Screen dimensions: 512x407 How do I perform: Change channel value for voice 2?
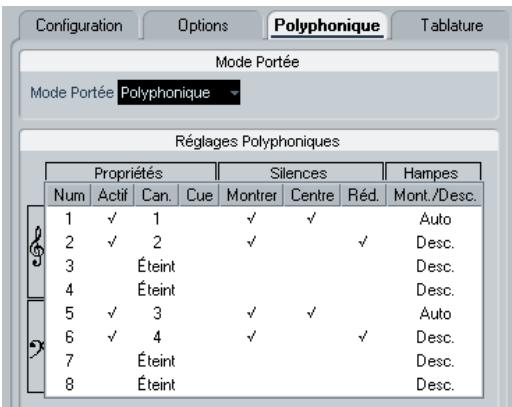click(157, 242)
